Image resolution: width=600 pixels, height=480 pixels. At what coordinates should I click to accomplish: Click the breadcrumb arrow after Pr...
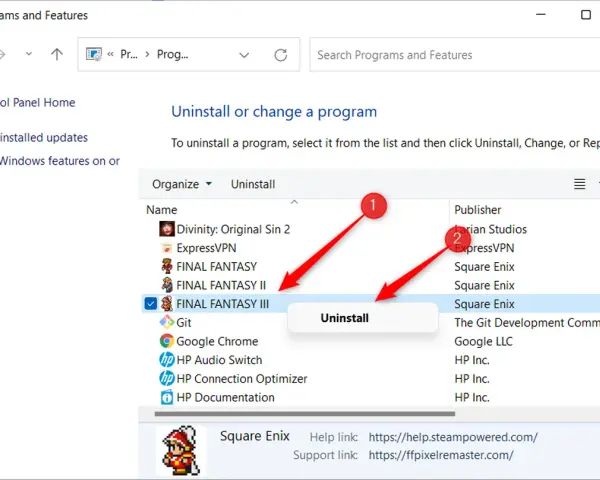click(x=147, y=54)
